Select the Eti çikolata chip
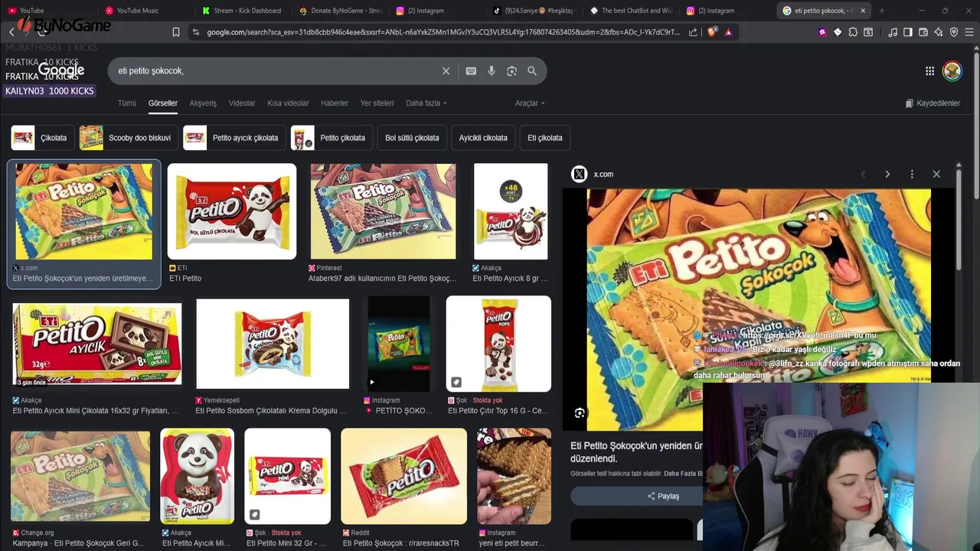980x551 pixels. [544, 138]
